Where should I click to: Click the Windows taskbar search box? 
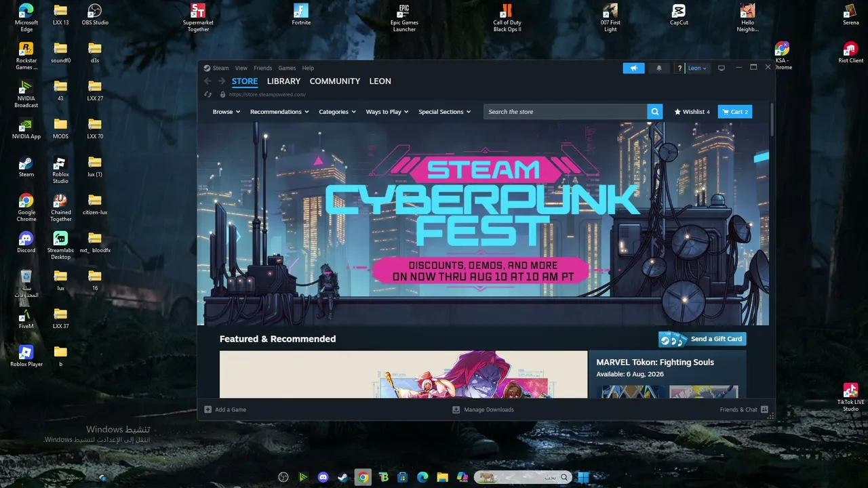tap(522, 477)
